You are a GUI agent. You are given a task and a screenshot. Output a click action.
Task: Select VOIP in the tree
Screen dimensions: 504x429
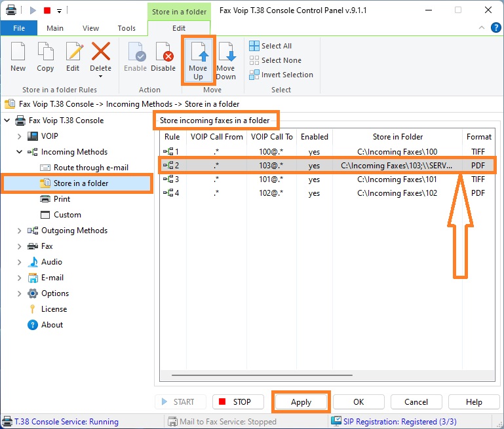tap(50, 136)
